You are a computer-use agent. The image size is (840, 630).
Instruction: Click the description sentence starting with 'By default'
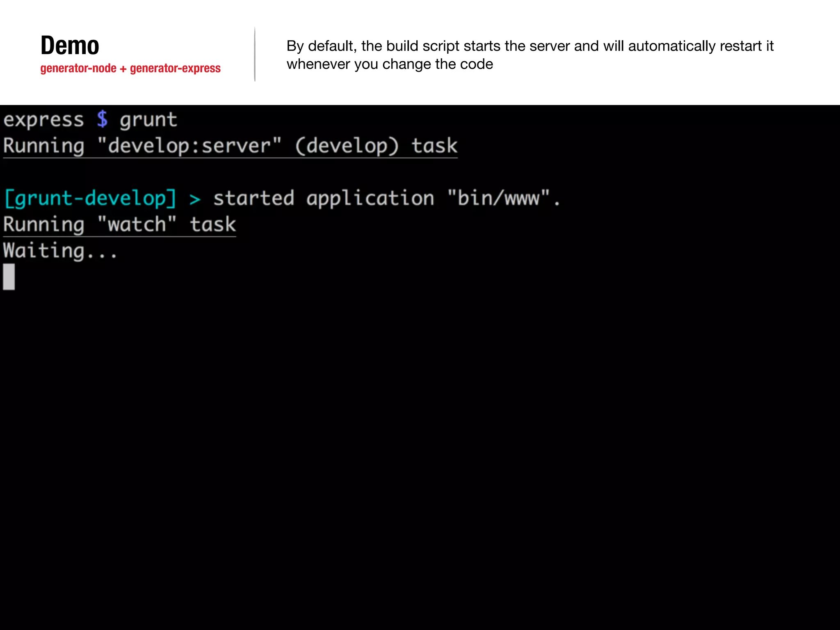530,46
